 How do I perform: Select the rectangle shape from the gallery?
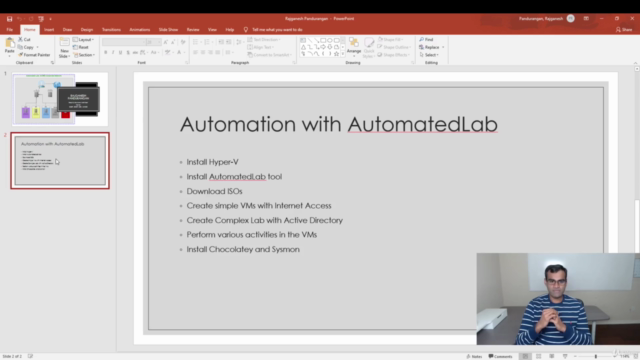(323, 40)
